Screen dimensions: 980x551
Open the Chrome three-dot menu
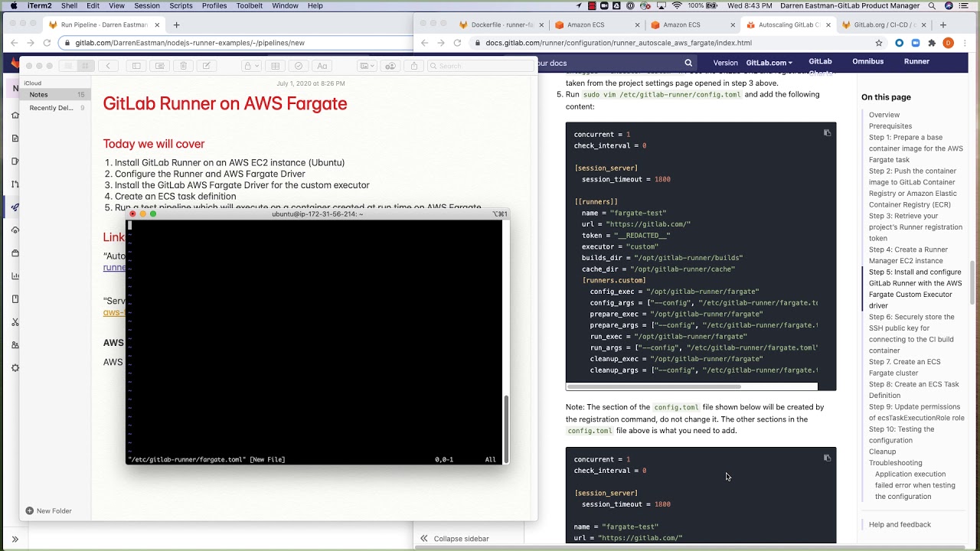tap(966, 43)
